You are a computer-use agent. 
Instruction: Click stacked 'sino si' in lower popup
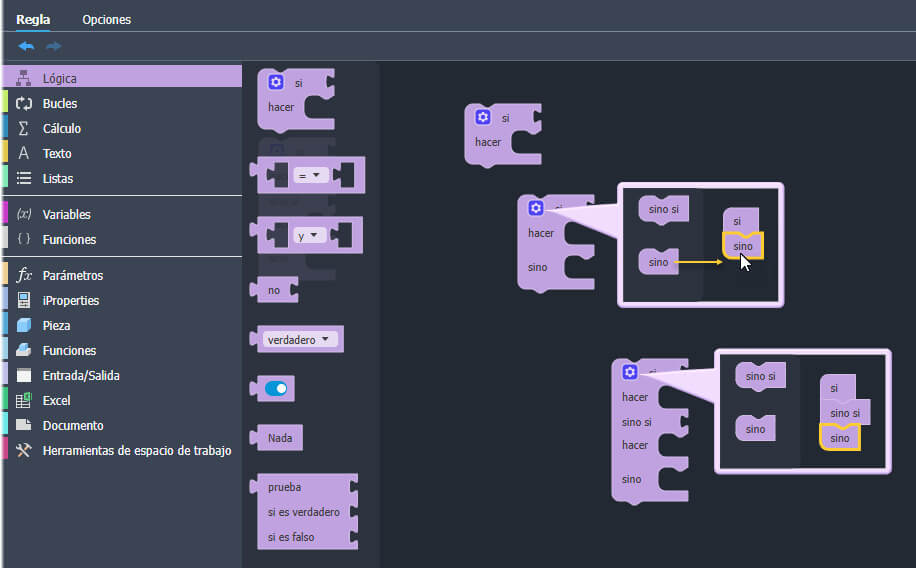coord(845,413)
